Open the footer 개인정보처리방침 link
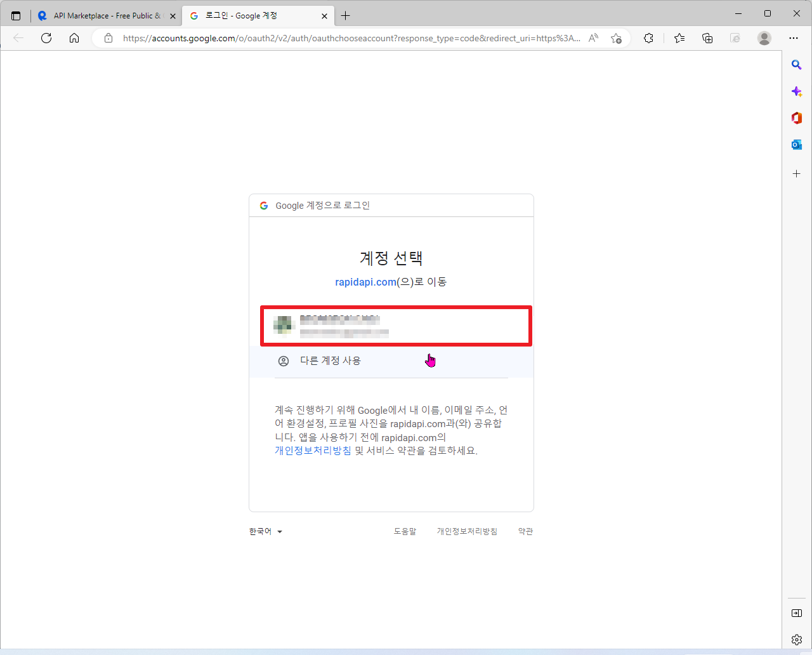Image resolution: width=812 pixels, height=655 pixels. [467, 531]
